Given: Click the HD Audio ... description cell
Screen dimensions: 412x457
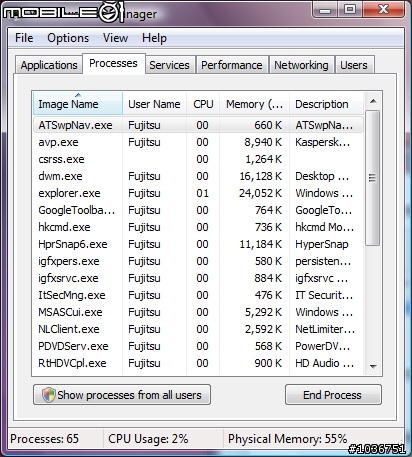Looking at the screenshot, I should click(324, 363).
